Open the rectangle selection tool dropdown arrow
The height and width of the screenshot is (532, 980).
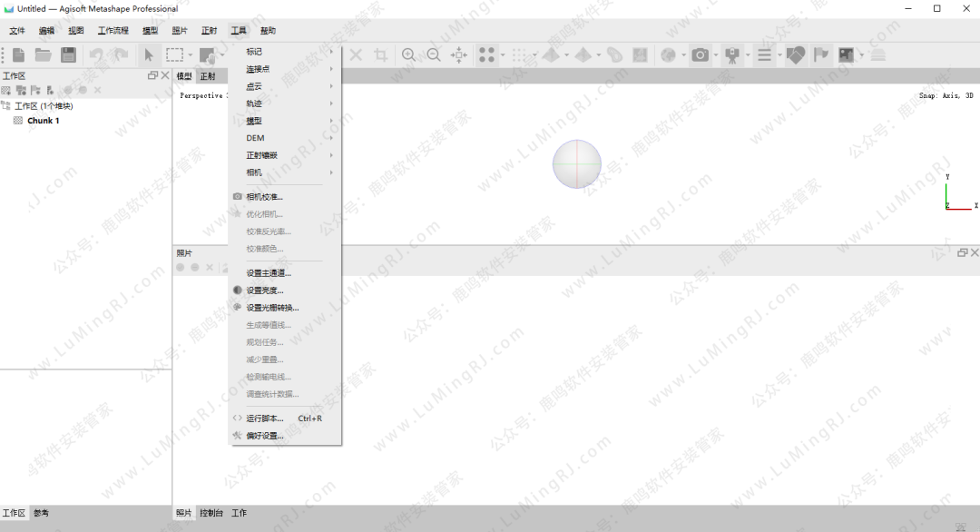tap(190, 55)
